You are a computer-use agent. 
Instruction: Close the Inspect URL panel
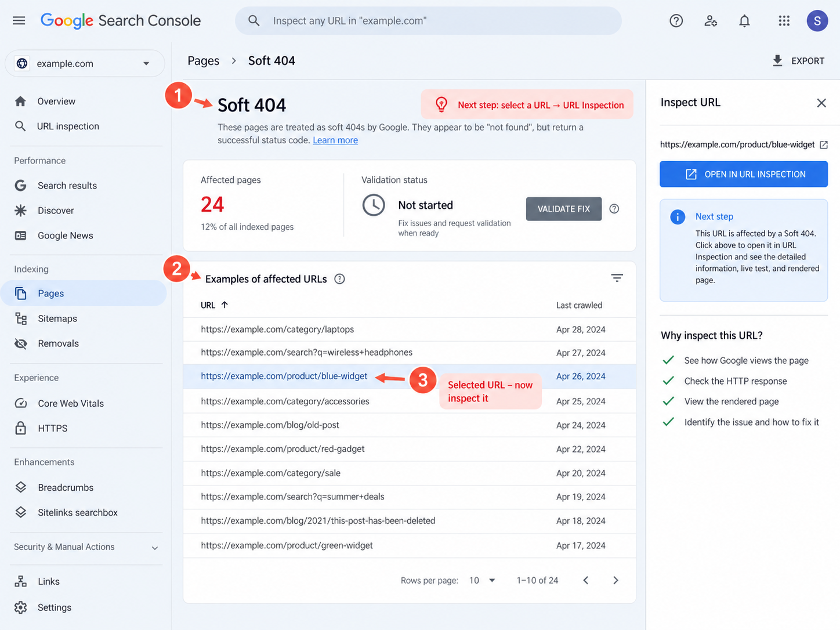pyautogui.click(x=821, y=103)
